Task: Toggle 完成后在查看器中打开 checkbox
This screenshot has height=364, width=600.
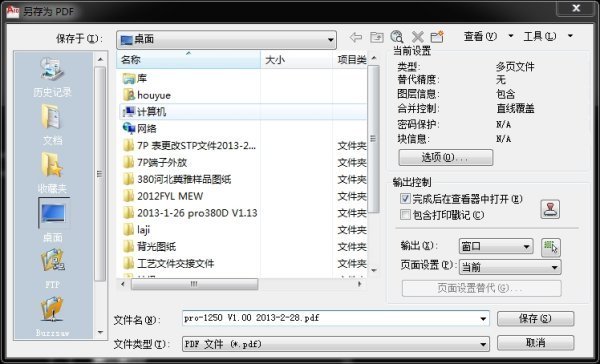Action: [405, 199]
